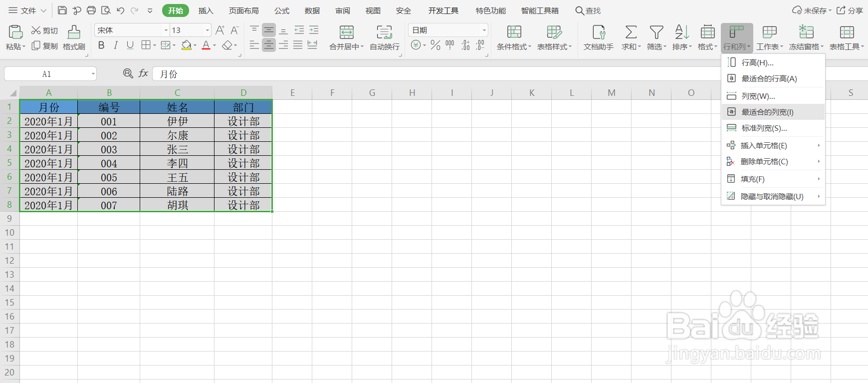
Task: Click the 筛选 Filter funnel icon
Action: 656,32
